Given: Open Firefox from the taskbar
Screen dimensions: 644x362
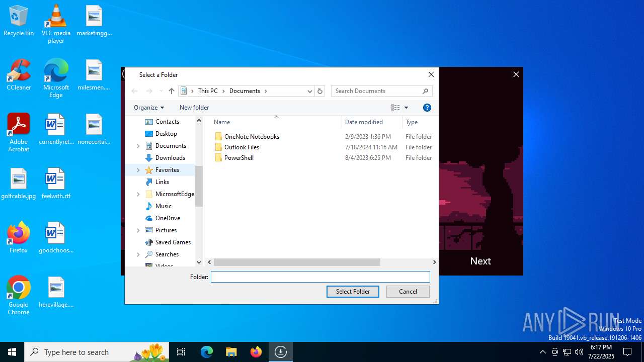Looking at the screenshot, I should [256, 352].
